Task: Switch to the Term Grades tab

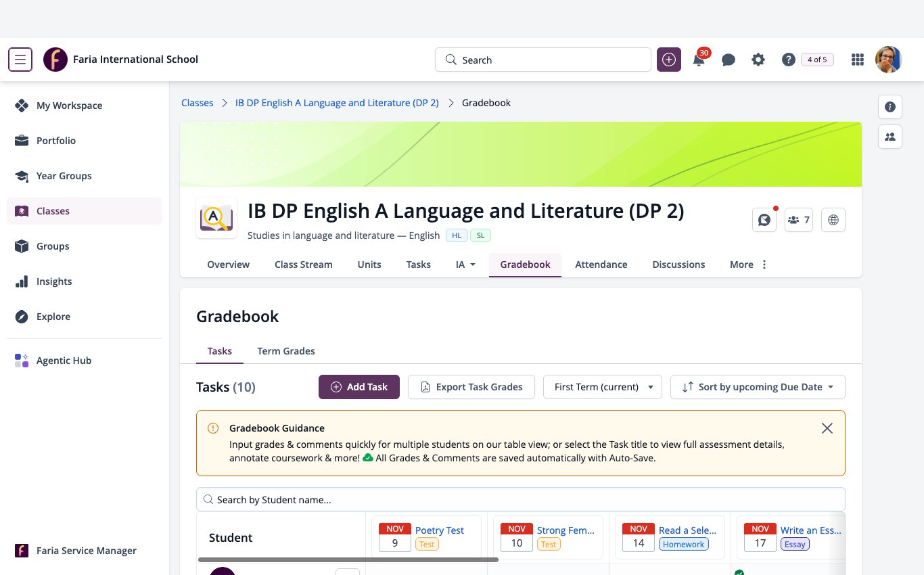Action: (x=286, y=351)
